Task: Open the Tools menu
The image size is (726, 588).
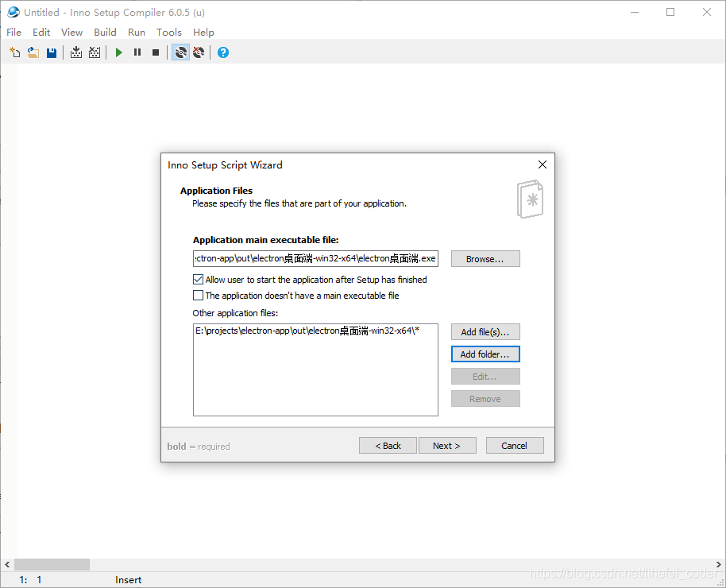Action: 169,32
